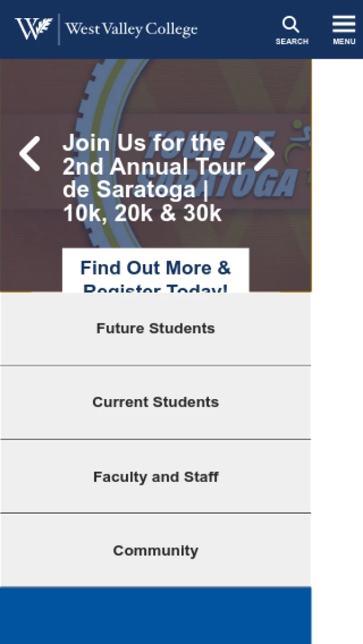Image resolution: width=363 pixels, height=644 pixels.
Task: Click the Tour de Saratoga slide headline
Action: point(154,178)
